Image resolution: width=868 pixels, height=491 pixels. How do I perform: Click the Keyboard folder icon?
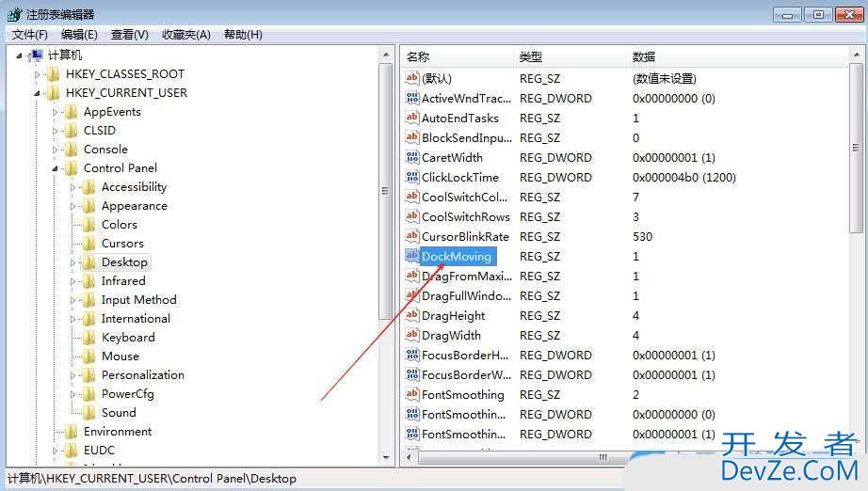click(89, 338)
